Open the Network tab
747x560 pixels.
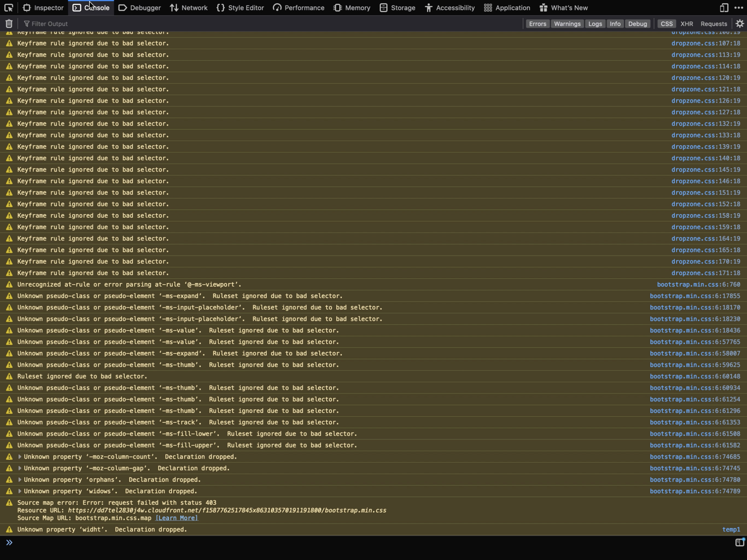[x=188, y=7]
